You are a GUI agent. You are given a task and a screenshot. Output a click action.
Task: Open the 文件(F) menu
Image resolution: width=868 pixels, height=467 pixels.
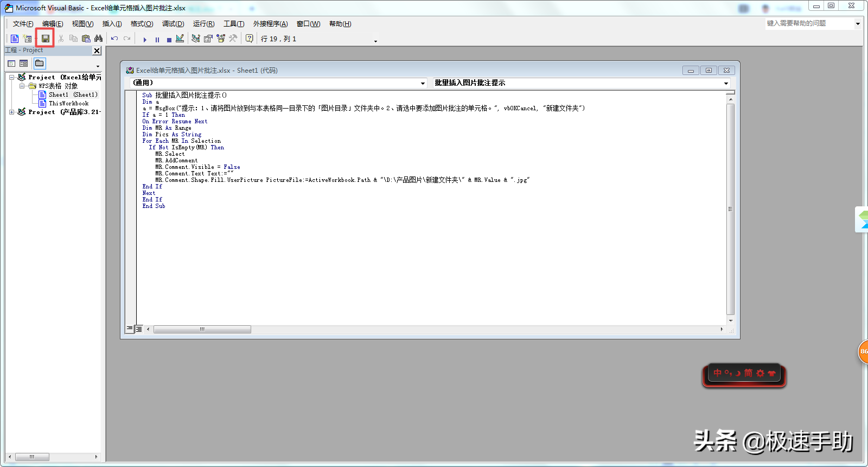23,24
